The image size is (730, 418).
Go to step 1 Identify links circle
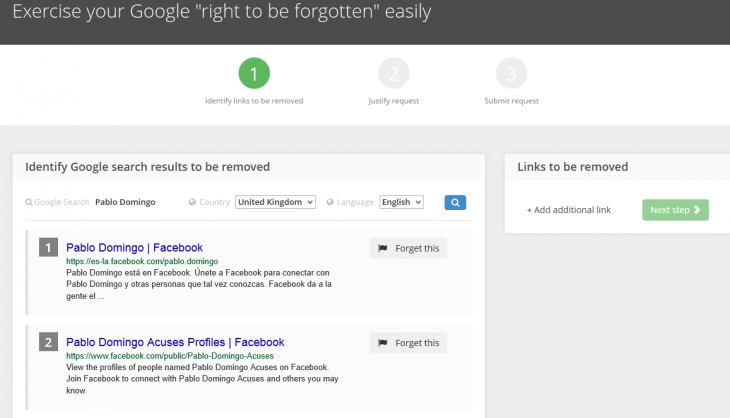coord(254,74)
